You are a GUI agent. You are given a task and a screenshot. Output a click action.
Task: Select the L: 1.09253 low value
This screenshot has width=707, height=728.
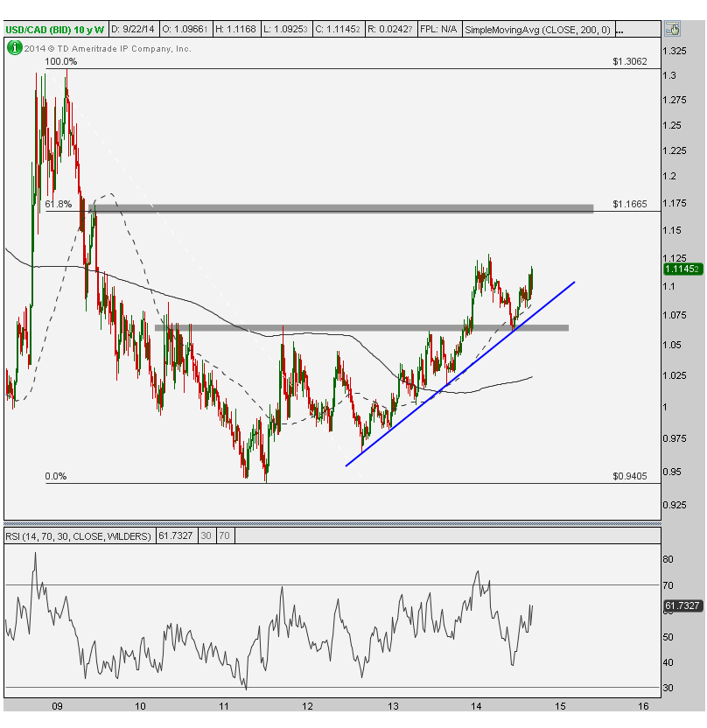[286, 29]
